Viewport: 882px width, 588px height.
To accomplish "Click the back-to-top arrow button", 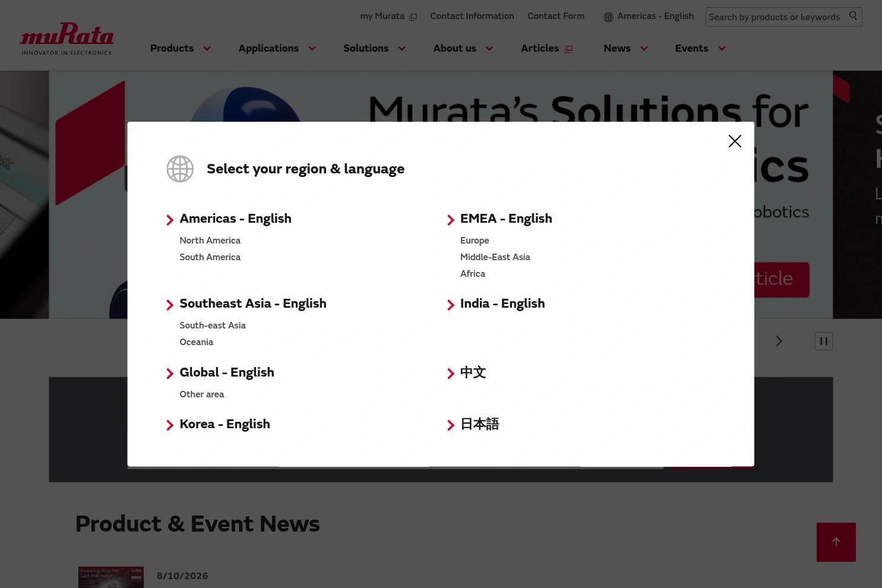I will coord(836,542).
